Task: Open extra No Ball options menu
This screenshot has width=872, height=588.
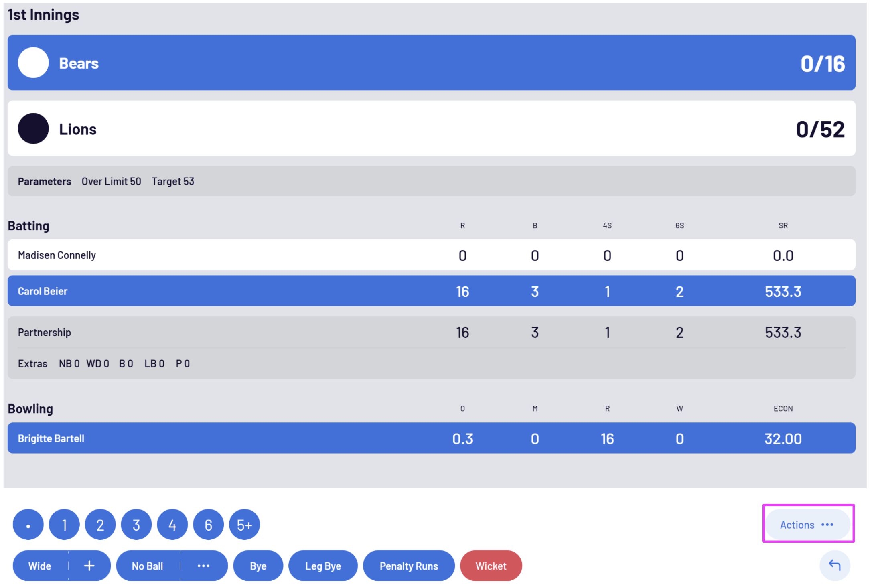Action: [204, 566]
